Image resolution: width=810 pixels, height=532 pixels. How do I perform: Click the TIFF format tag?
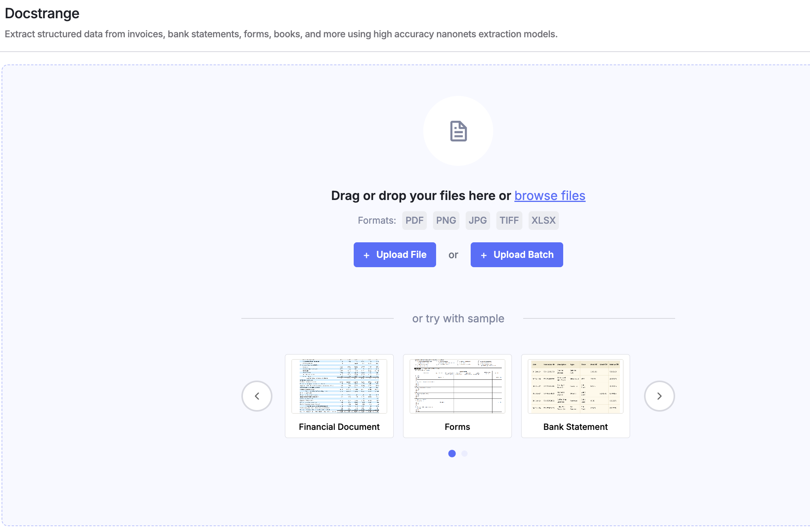point(509,221)
